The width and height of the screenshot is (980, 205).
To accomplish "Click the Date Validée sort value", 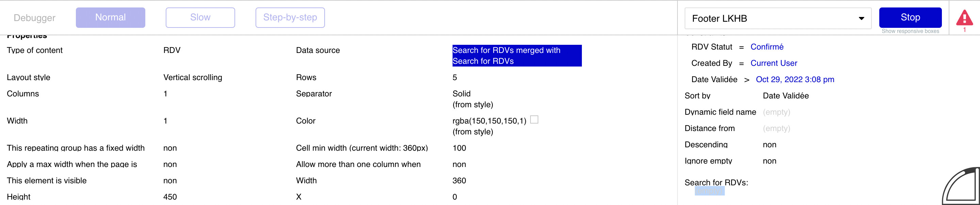I will coord(786,96).
